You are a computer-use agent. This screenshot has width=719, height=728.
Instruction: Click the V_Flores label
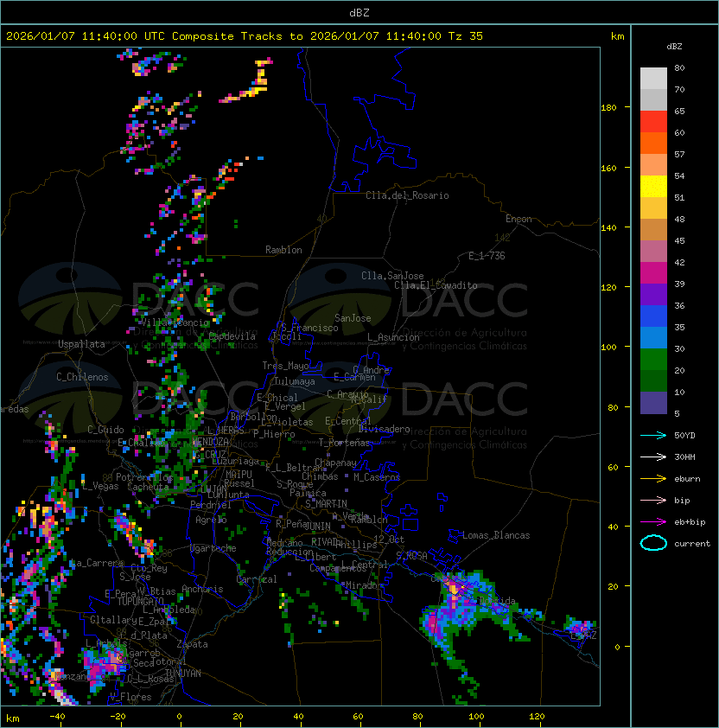point(130,697)
